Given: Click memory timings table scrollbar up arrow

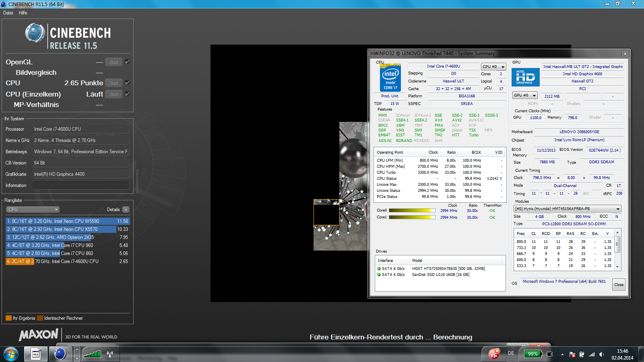Looking at the screenshot, I should tap(617, 232).
